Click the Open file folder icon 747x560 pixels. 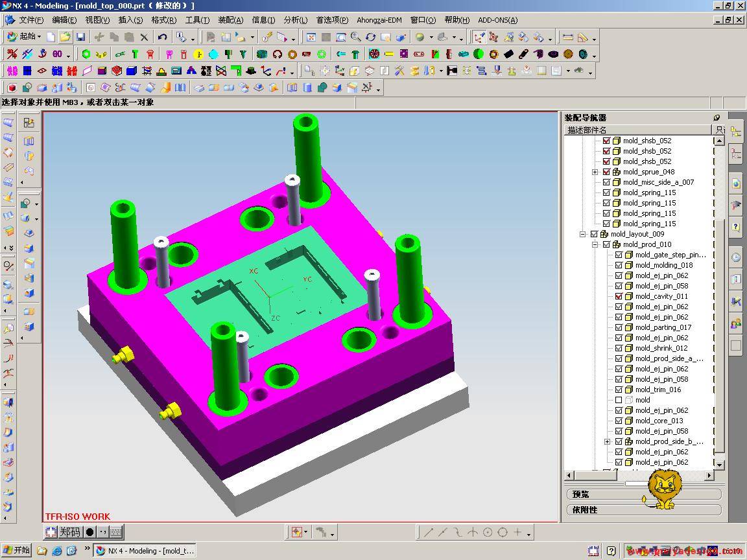pyautogui.click(x=65, y=37)
